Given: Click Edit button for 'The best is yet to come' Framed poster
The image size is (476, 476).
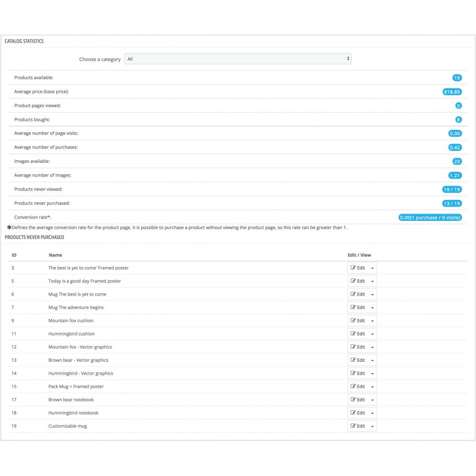Looking at the screenshot, I should point(359,268).
